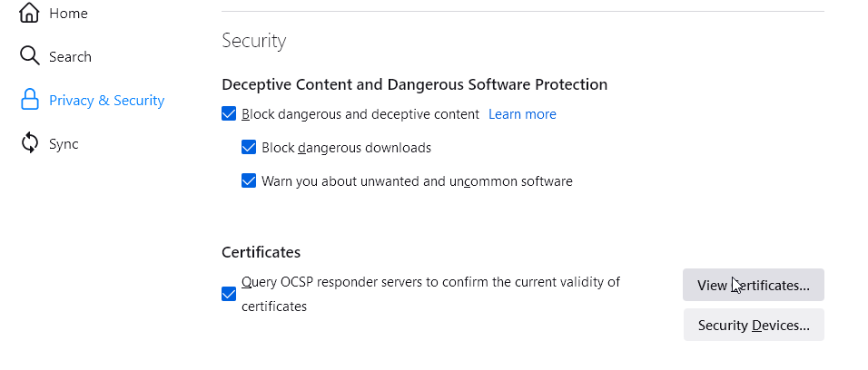The height and width of the screenshot is (370, 868).
Task: Click the Home house icon
Action: (29, 12)
